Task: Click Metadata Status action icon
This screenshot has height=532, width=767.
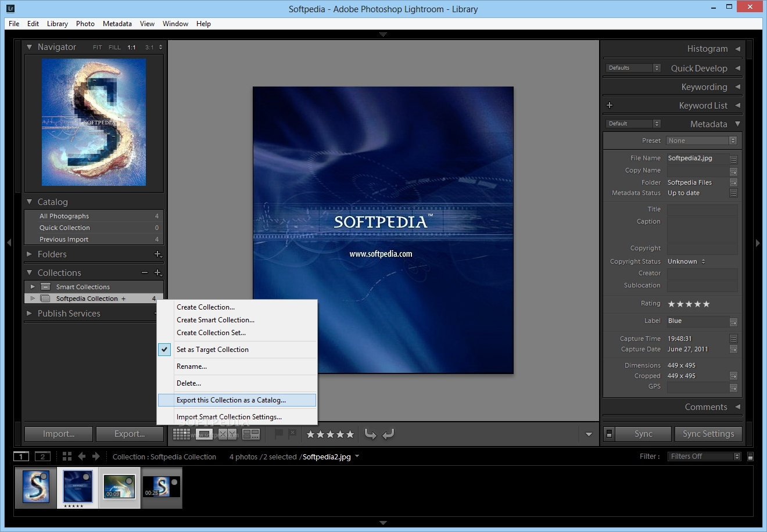Action: click(733, 193)
